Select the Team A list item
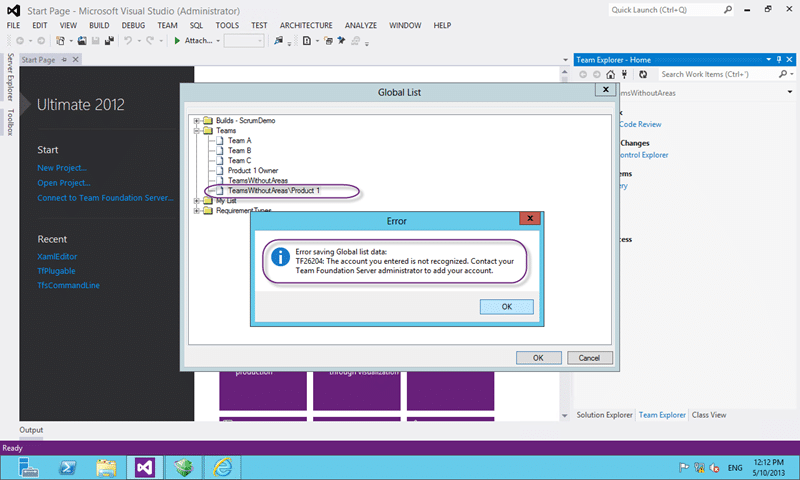This screenshot has height=480, width=800. click(239, 141)
